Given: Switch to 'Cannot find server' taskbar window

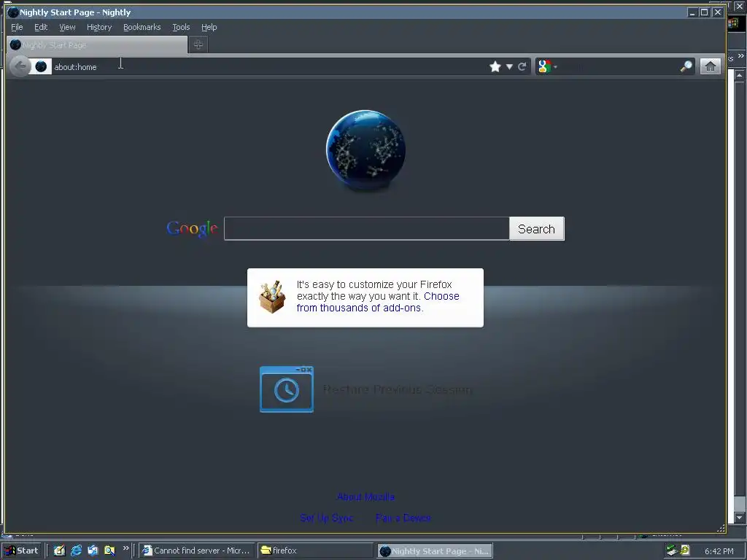Looking at the screenshot, I should 196,551.
